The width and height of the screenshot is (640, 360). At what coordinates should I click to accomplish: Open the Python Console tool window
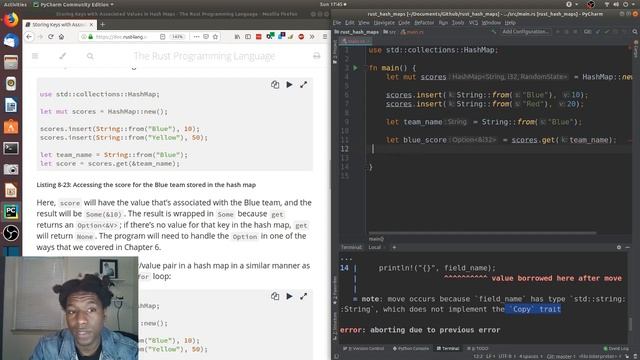[x=411, y=348]
